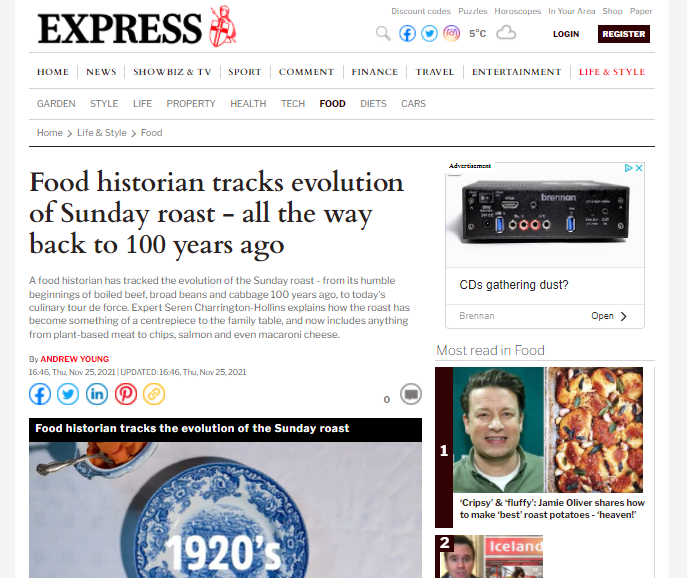Open the HEALTH sub-section

(x=248, y=104)
